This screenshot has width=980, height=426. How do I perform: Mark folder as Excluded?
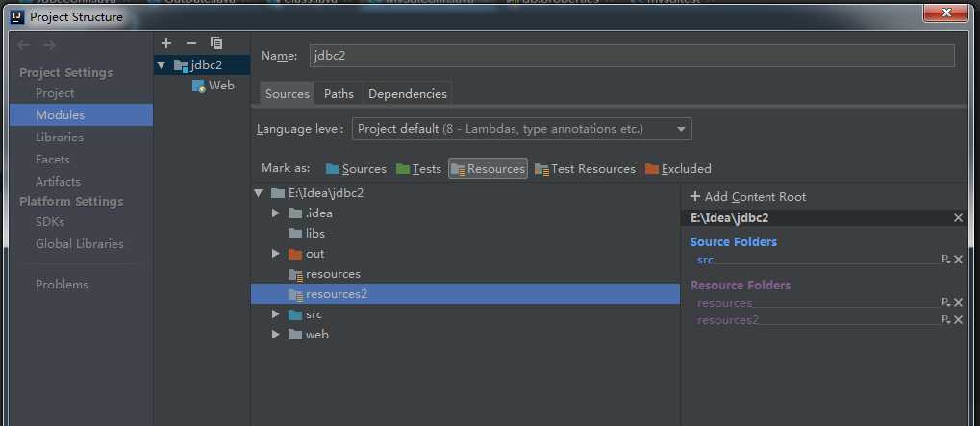[678, 168]
